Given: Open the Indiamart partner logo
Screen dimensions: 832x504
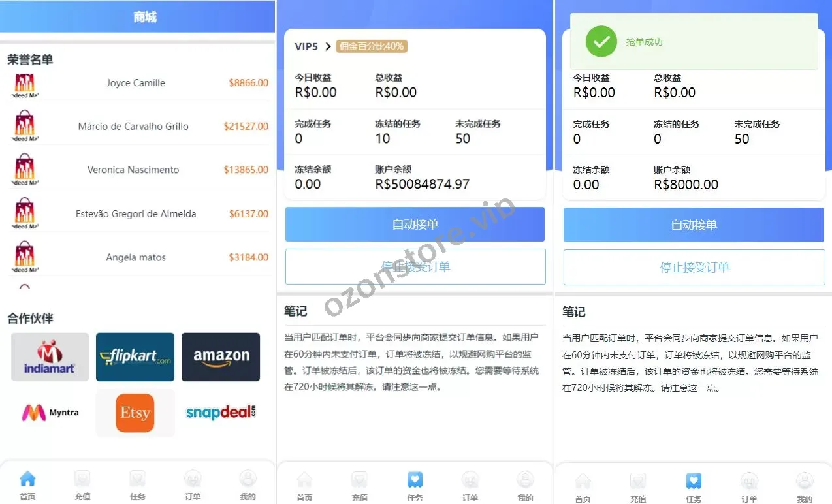Looking at the screenshot, I should (x=50, y=356).
